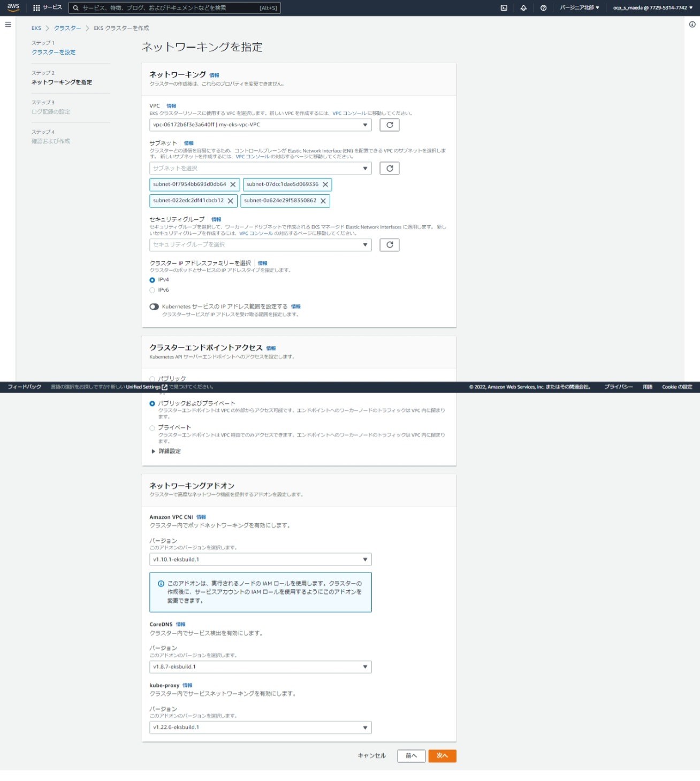The image size is (700, 781).
Task: Open Unified Settings link in footer
Action: [147, 387]
